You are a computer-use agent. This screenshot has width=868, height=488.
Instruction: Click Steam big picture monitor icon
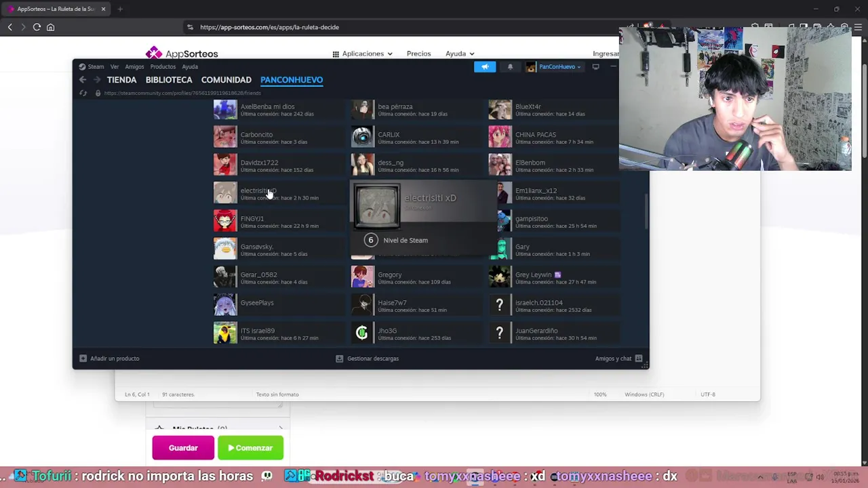595,66
